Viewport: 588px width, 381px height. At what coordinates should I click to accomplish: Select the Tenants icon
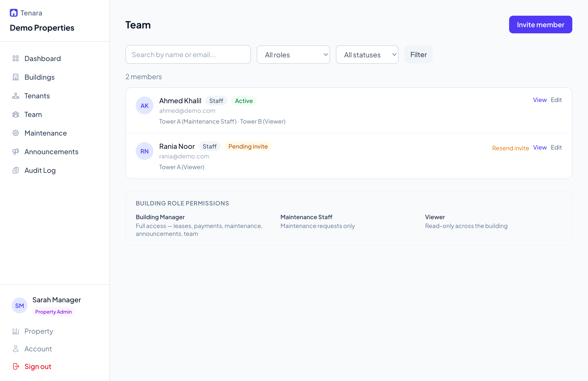(16, 96)
